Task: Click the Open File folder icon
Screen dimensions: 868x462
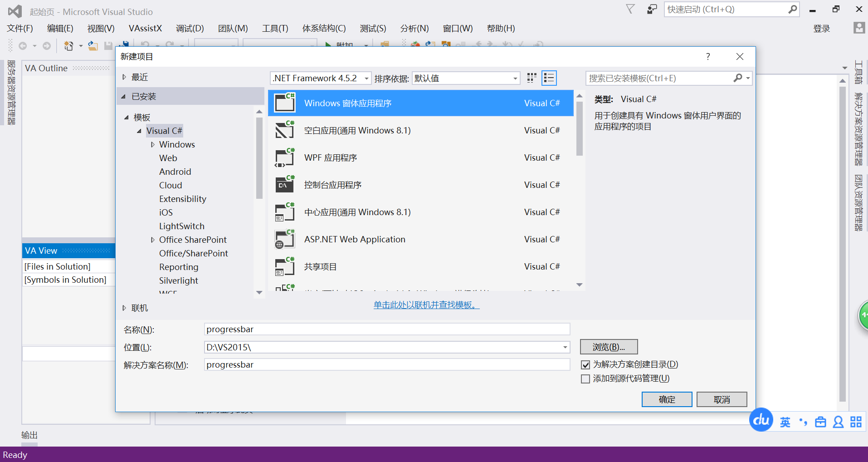Action: pos(93,46)
